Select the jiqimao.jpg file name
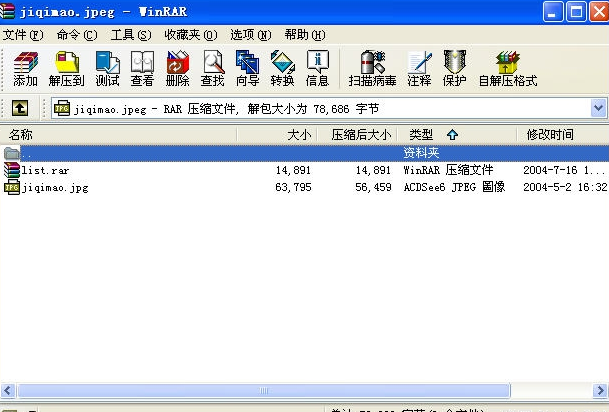Screen dimensions: 609x412 pyautogui.click(x=55, y=188)
